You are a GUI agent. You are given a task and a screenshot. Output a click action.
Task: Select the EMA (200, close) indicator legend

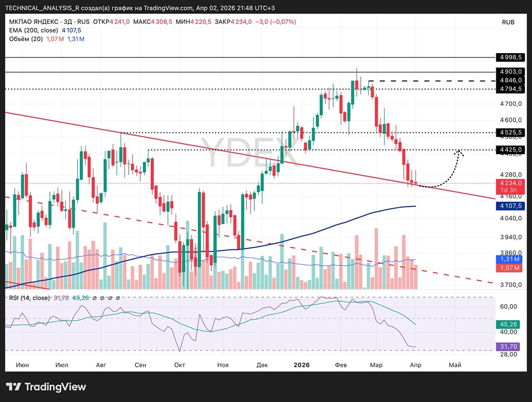click(34, 30)
